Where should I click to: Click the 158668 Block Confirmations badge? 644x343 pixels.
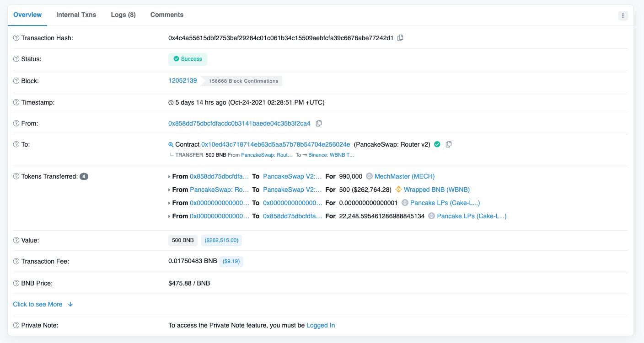(x=243, y=81)
